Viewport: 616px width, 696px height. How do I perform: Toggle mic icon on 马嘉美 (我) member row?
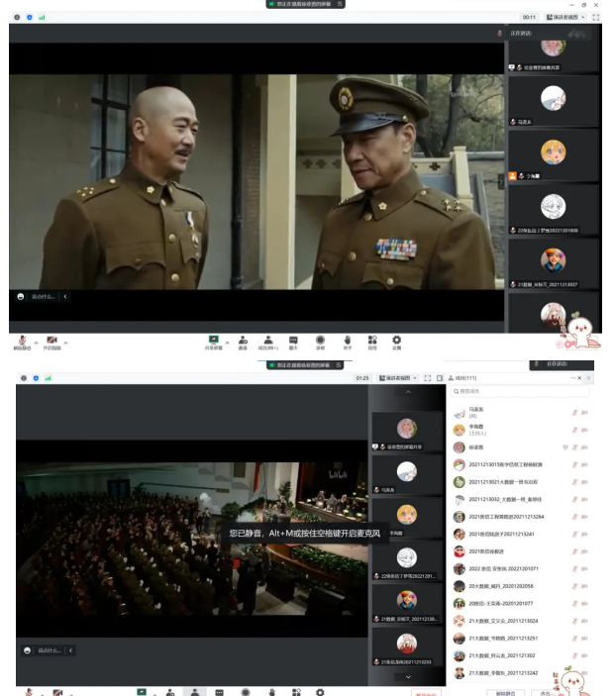(x=574, y=413)
